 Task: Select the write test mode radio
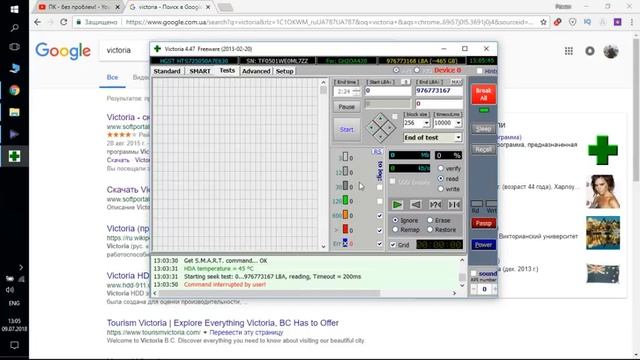tap(441, 189)
